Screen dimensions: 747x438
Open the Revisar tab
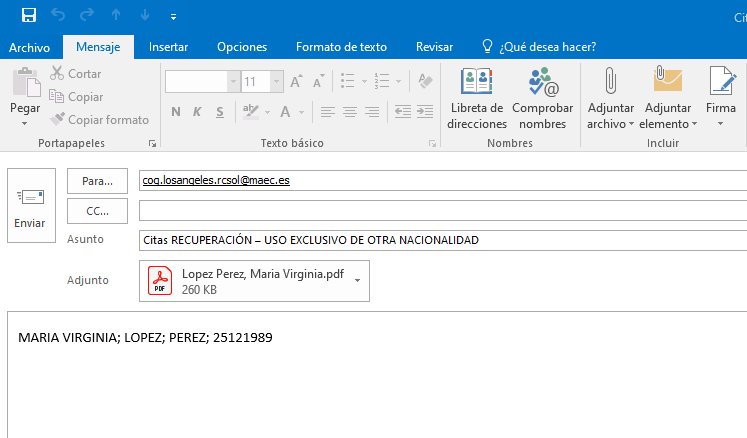tap(434, 47)
